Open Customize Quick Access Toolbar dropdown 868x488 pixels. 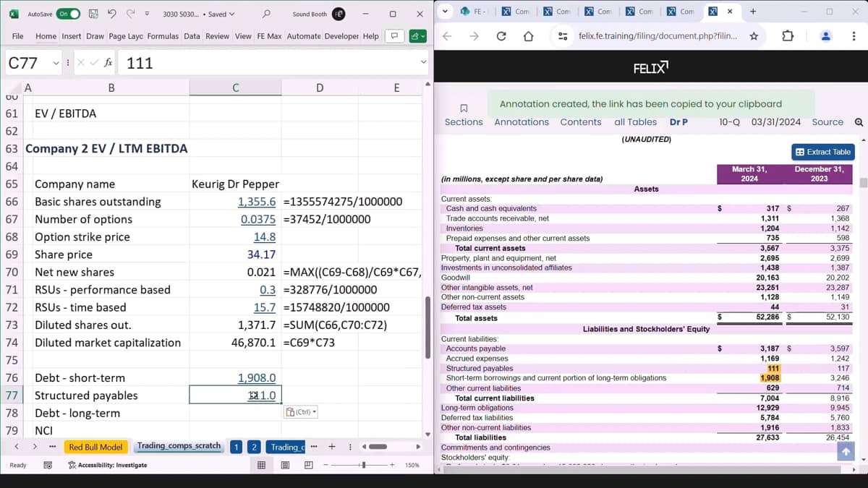pos(147,14)
